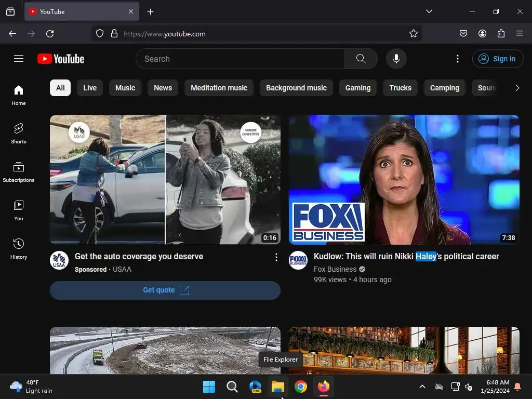Image resolution: width=532 pixels, height=399 pixels.
Task: Launch Google Chrome from taskbar
Action: [x=301, y=387]
